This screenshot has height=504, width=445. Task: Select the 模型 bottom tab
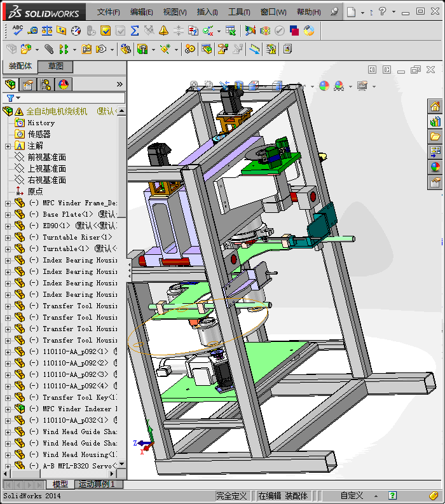coord(60,484)
